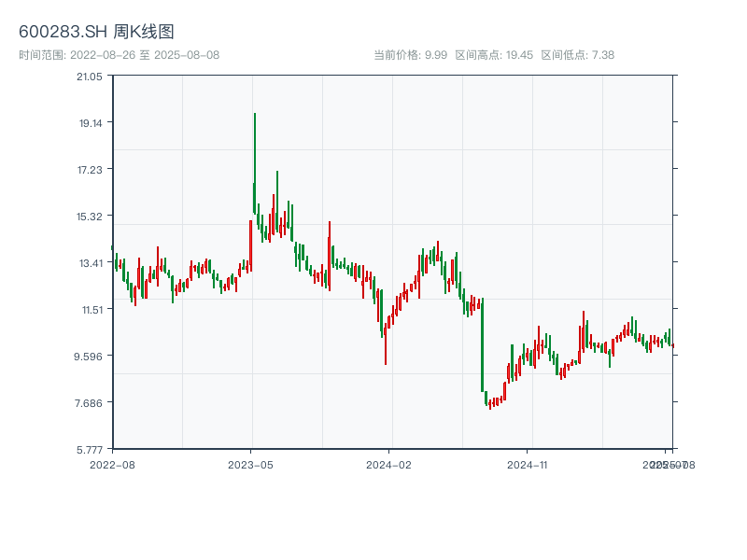Click the 600283.SH weekly K-line chart title
747x560 pixels.
(96, 32)
